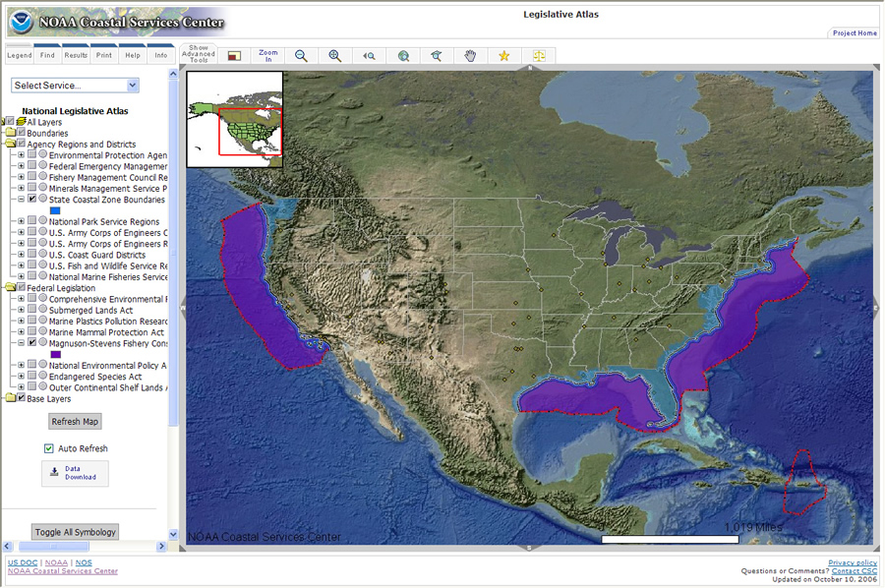
Task: Click the download arrow icon beside Data Download
Action: point(54,472)
